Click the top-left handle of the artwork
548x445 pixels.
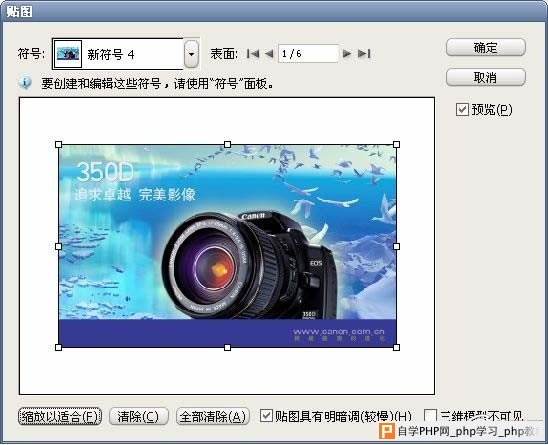(x=59, y=144)
